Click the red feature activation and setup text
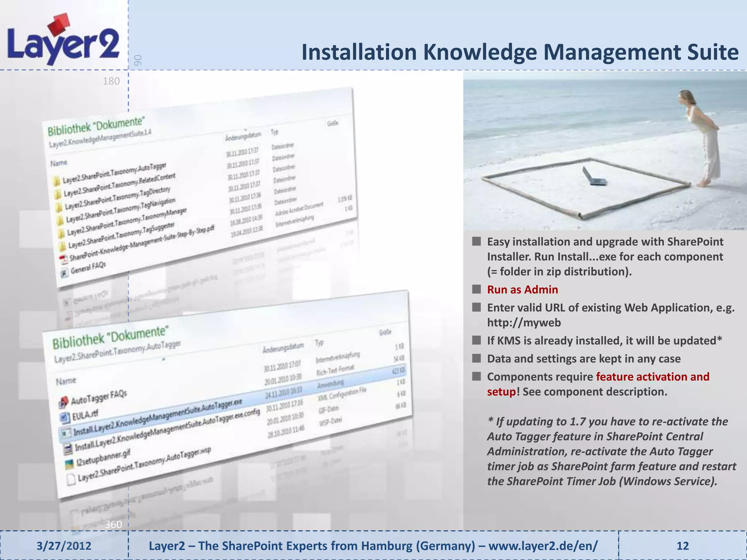This screenshot has height=560, width=747. [598, 384]
